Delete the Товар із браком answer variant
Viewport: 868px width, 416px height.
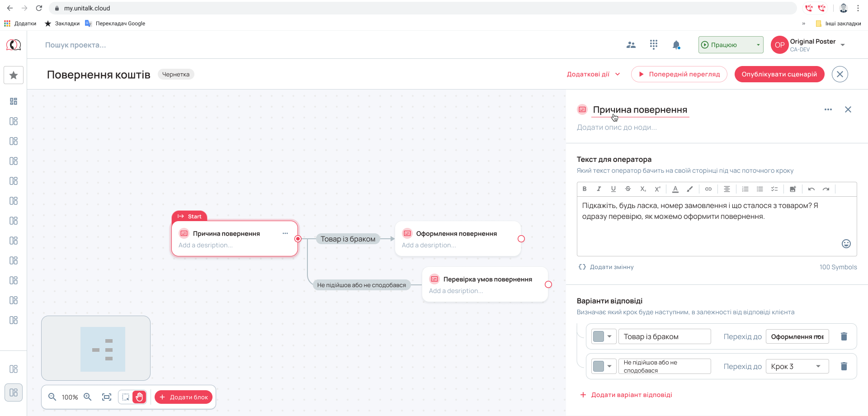(x=844, y=336)
